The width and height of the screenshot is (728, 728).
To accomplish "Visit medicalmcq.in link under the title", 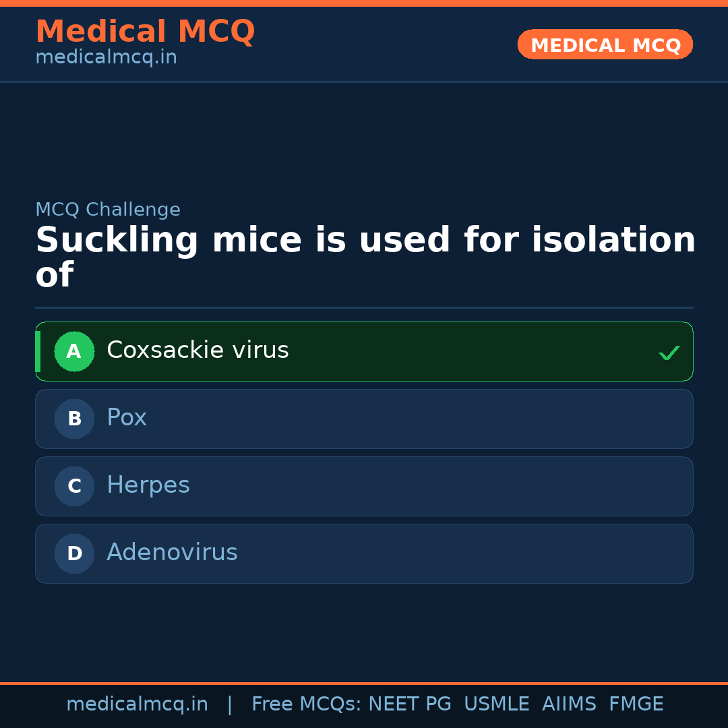I will [106, 58].
